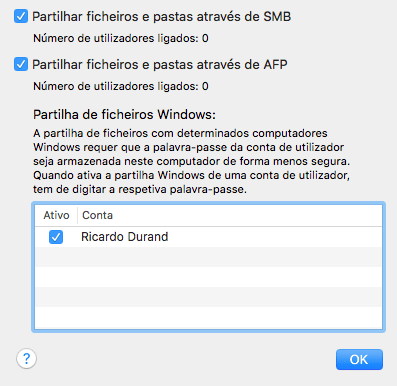Click blank header area right of Conta

[247, 215]
